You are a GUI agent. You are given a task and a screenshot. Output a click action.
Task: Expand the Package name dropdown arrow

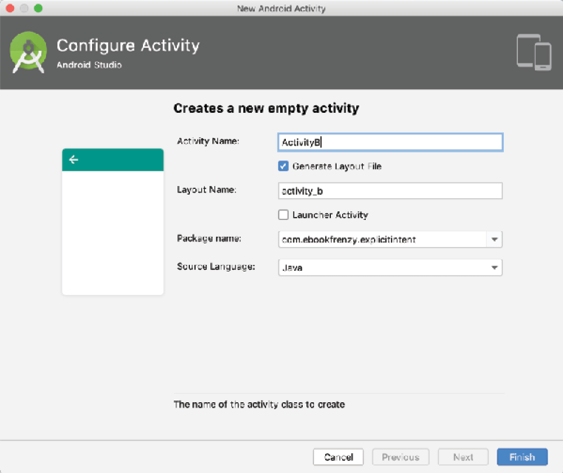pos(494,240)
